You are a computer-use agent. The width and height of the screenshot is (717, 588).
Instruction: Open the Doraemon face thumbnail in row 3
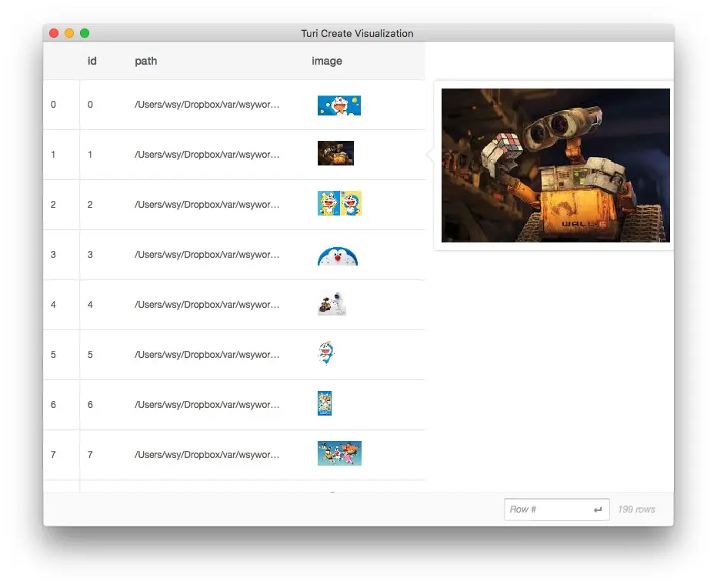pos(338,256)
